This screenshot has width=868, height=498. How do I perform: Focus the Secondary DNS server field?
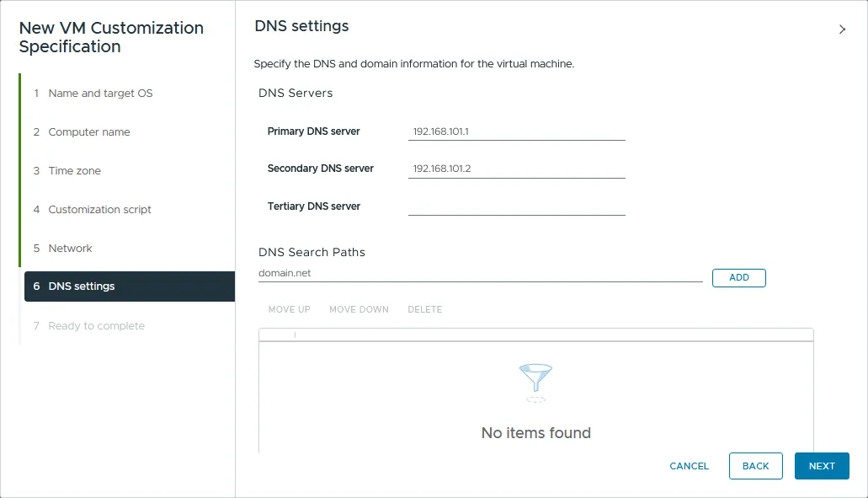point(516,169)
